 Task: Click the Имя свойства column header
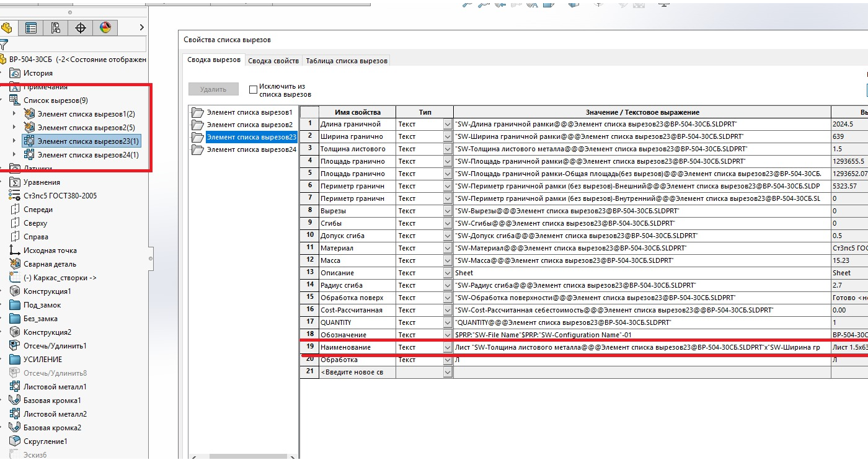coord(357,112)
